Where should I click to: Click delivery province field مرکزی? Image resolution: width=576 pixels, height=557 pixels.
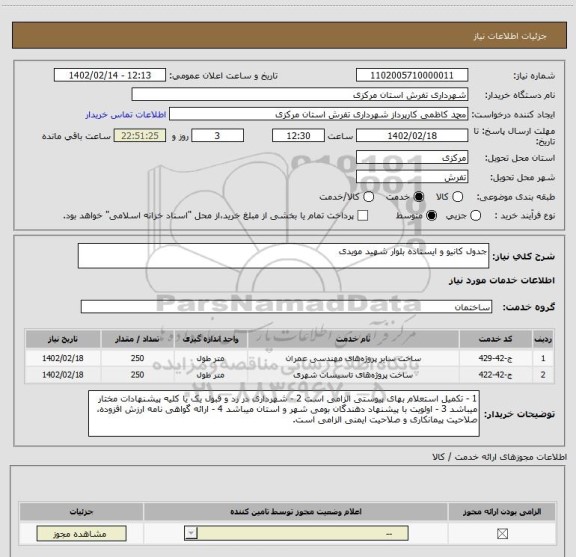tap(412, 157)
